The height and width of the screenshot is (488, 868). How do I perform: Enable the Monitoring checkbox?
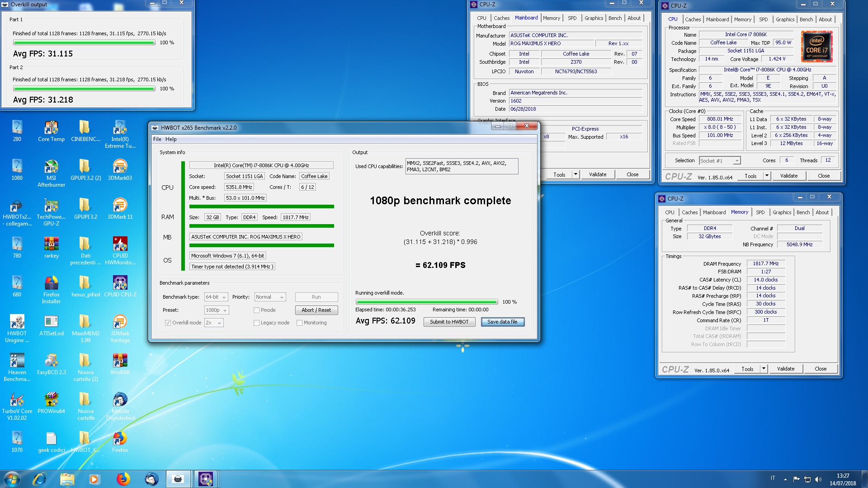[299, 323]
